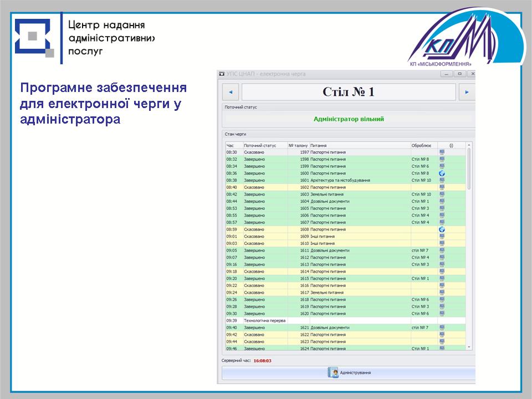The width and height of the screenshot is (532, 399).
Task: Sort by the Час column header
Action: tap(233, 145)
